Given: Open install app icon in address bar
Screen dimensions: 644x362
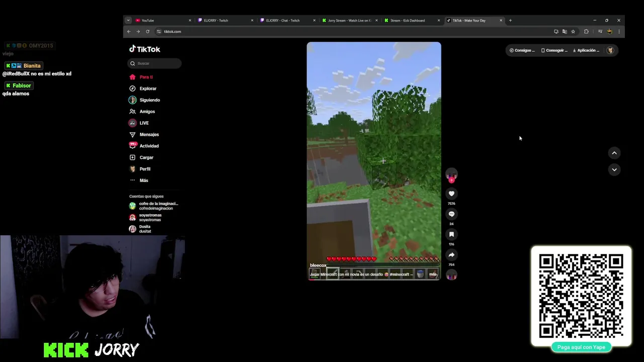Looking at the screenshot, I should pyautogui.click(x=556, y=32).
